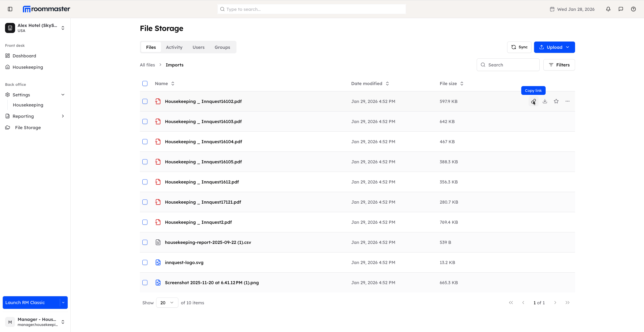Open File Storage from the sidebar
The image size is (644, 332).
[28, 127]
